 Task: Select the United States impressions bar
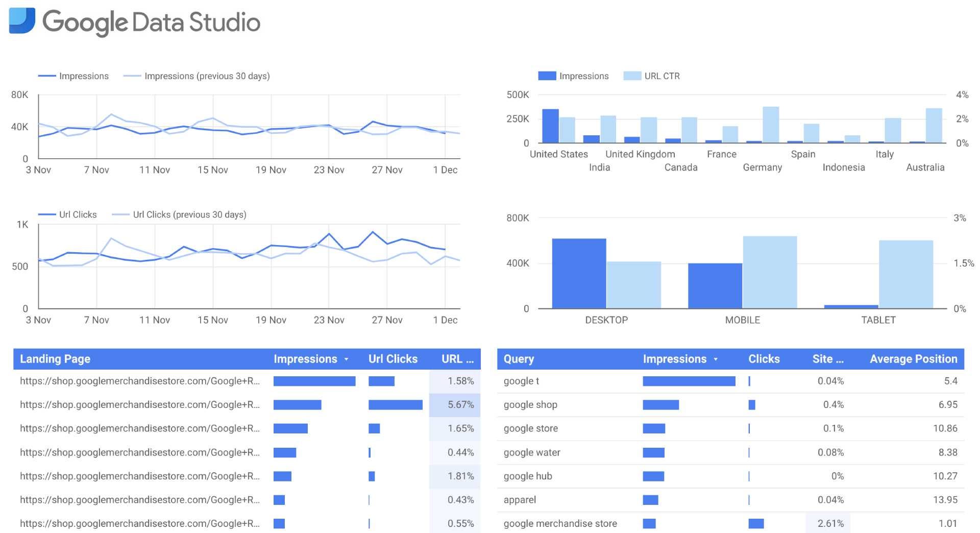(550, 126)
